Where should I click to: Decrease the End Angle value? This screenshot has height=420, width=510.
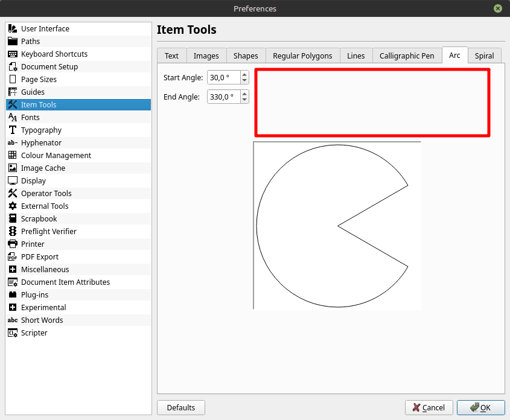(x=244, y=100)
